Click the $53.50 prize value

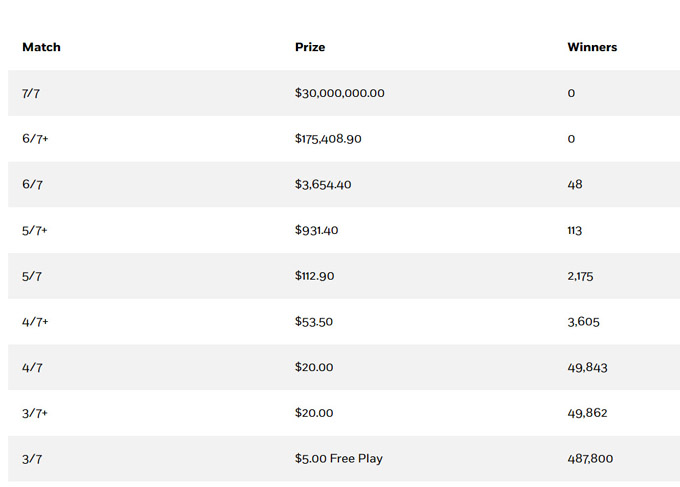click(314, 322)
